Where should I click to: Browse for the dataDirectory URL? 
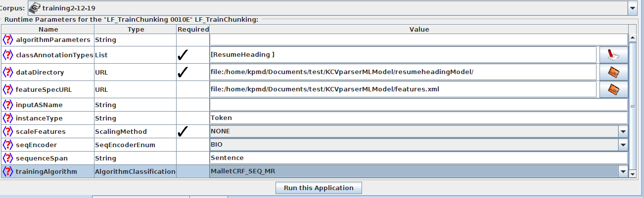tap(613, 72)
